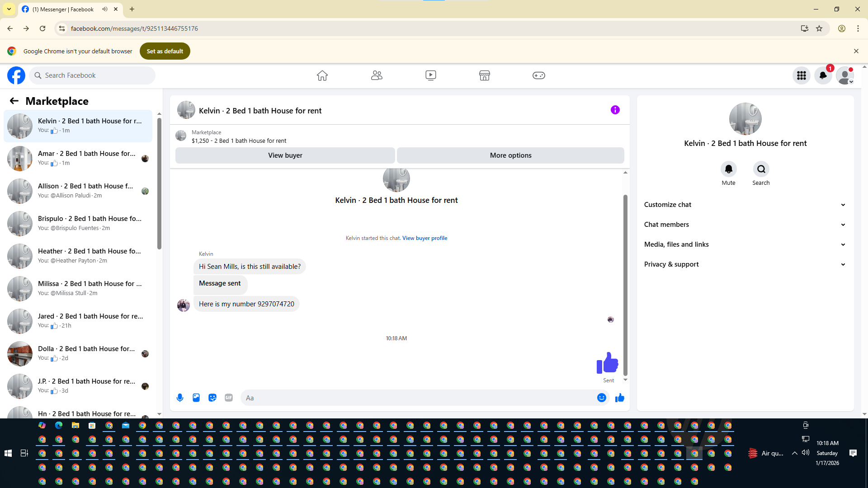Open the sticker picker icon
This screenshot has height=488, width=868.
coord(212,398)
